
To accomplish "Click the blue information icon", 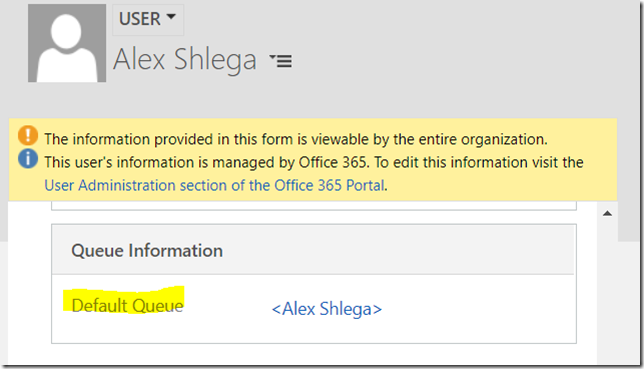I will [x=28, y=159].
